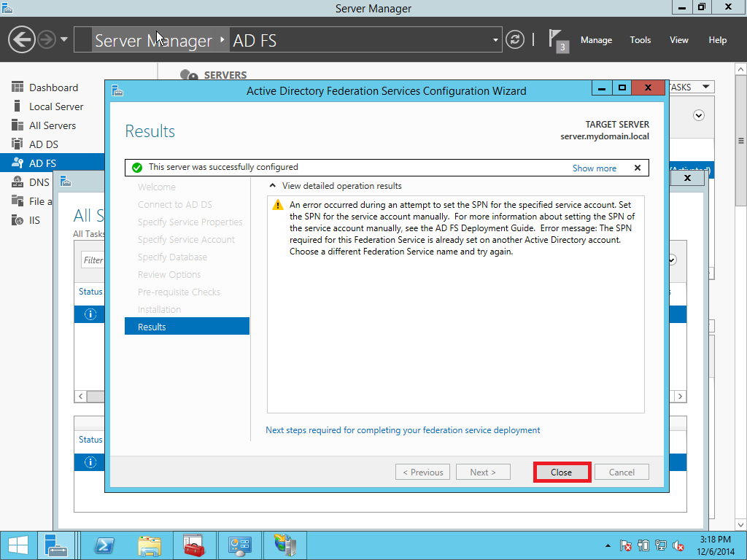The width and height of the screenshot is (747, 560).
Task: Open Next steps required deployment link
Action: [x=403, y=430]
